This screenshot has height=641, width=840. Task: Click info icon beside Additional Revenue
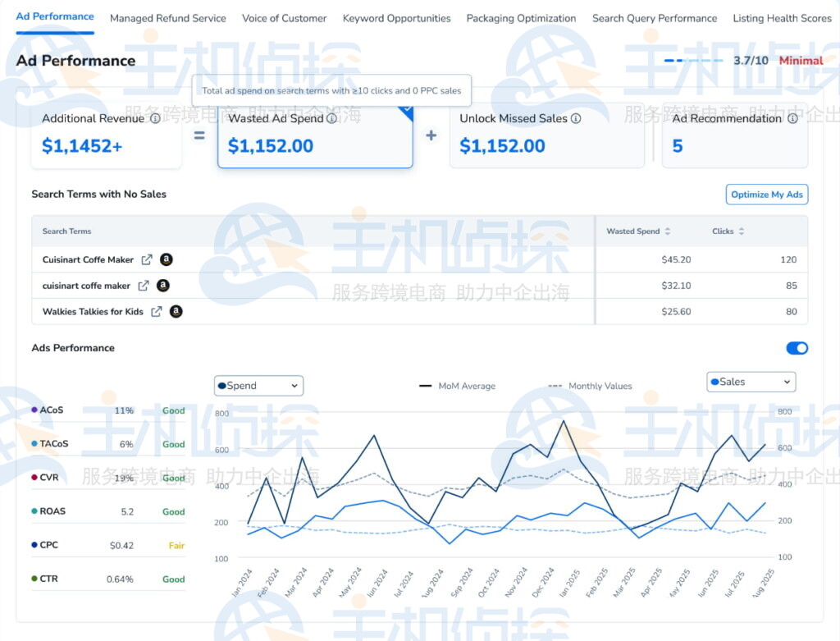tap(155, 119)
